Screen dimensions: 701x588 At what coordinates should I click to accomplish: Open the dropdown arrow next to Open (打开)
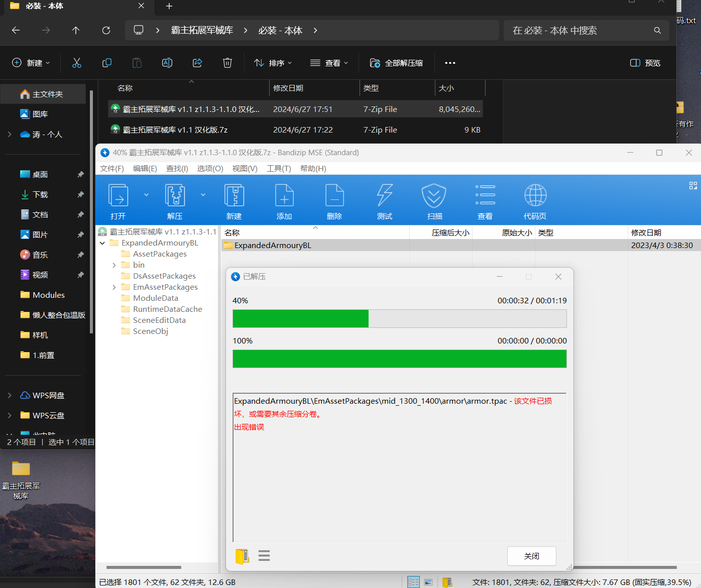[x=147, y=195]
